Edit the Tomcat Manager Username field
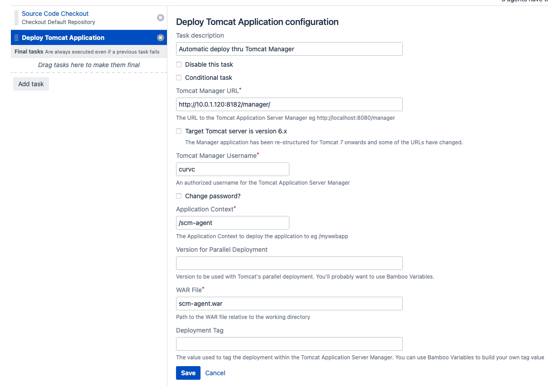548x392 pixels. tap(233, 169)
